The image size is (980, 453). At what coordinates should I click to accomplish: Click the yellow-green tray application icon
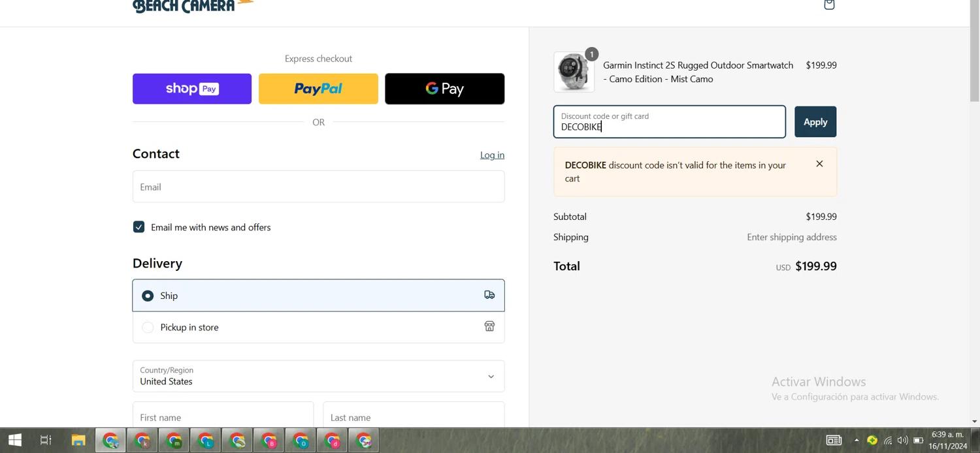pyautogui.click(x=872, y=441)
